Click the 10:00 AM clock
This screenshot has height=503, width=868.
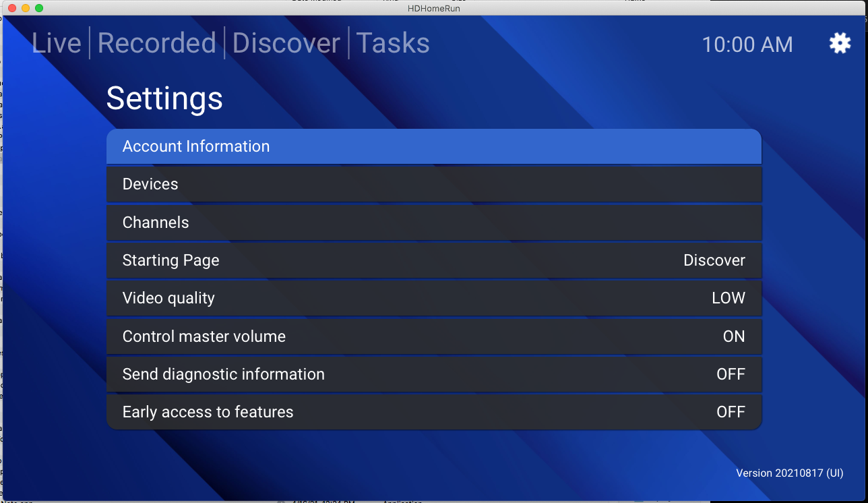(747, 45)
